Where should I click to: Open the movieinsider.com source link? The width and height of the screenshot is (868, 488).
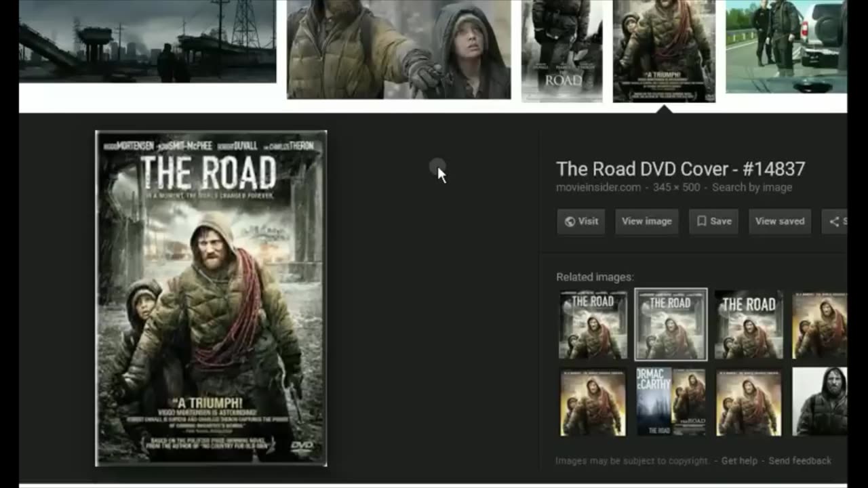(598, 187)
